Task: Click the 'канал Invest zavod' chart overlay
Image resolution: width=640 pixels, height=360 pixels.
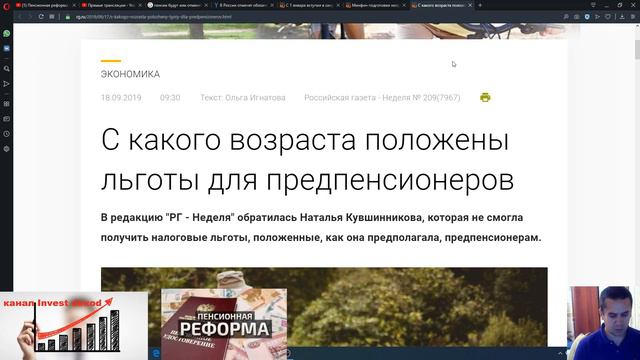Action: point(74,326)
